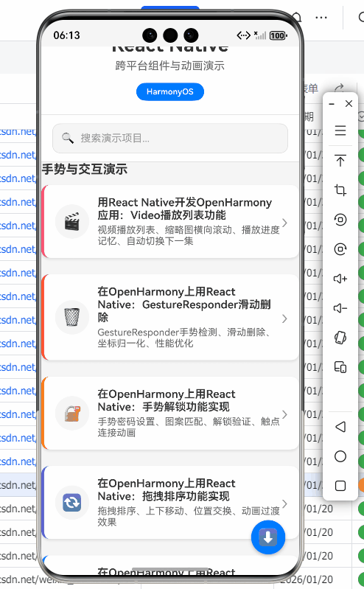364x589 pixels.
Task: Select title 用React Native开发OpenHarmony应用：Video播放列表功能
Action: pyautogui.click(x=184, y=209)
